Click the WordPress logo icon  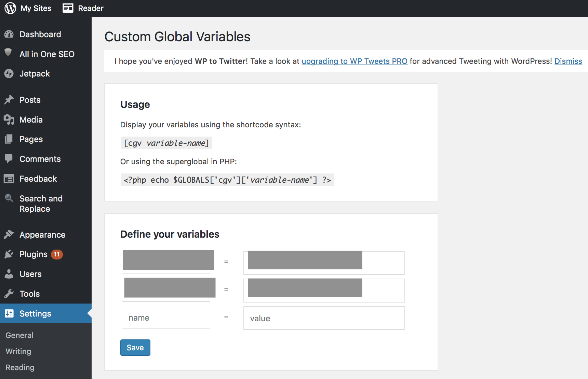pos(10,8)
